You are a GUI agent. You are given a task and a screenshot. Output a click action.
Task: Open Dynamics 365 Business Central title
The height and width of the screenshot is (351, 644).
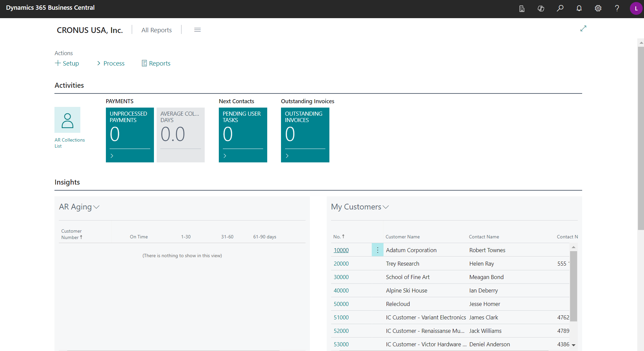50,8
